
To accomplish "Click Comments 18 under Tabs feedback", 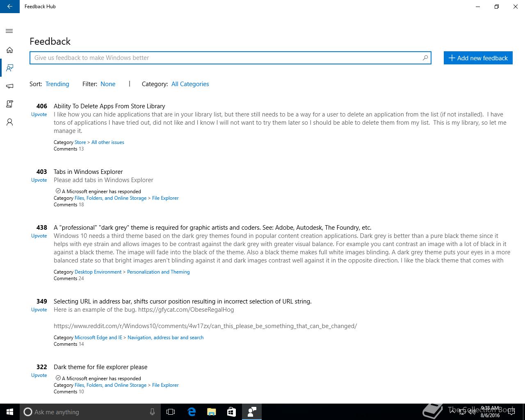I will click(x=68, y=205).
